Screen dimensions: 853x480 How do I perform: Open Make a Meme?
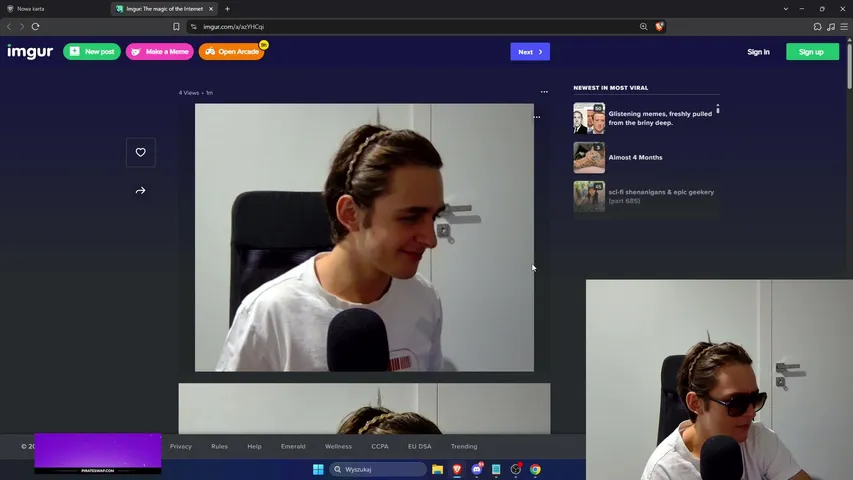(x=160, y=52)
